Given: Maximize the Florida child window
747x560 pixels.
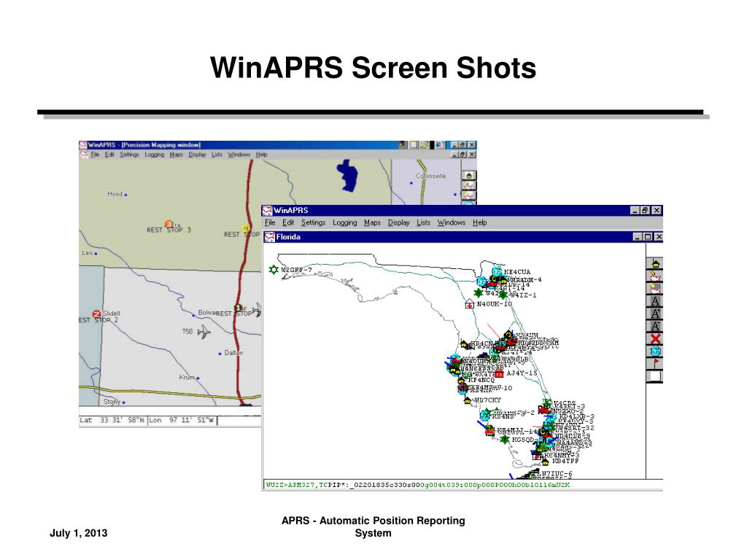Looking at the screenshot, I should pyautogui.click(x=648, y=237).
